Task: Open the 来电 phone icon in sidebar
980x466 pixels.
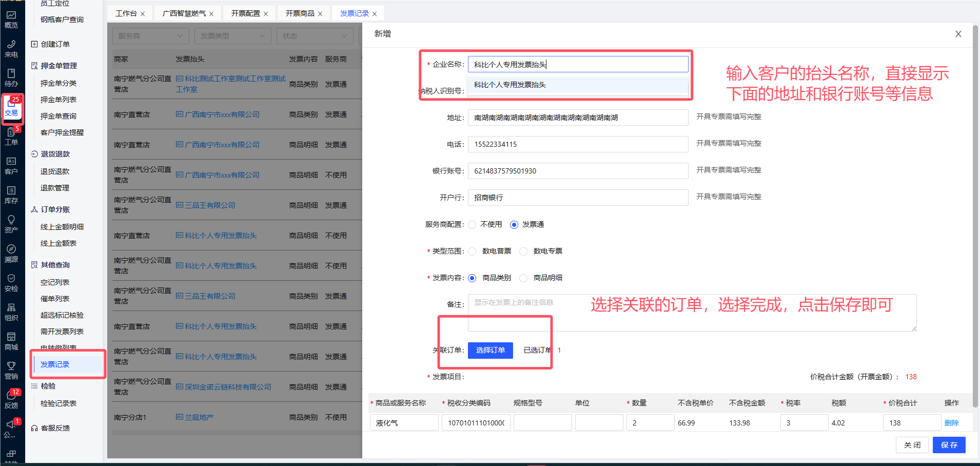Action: click(x=11, y=49)
